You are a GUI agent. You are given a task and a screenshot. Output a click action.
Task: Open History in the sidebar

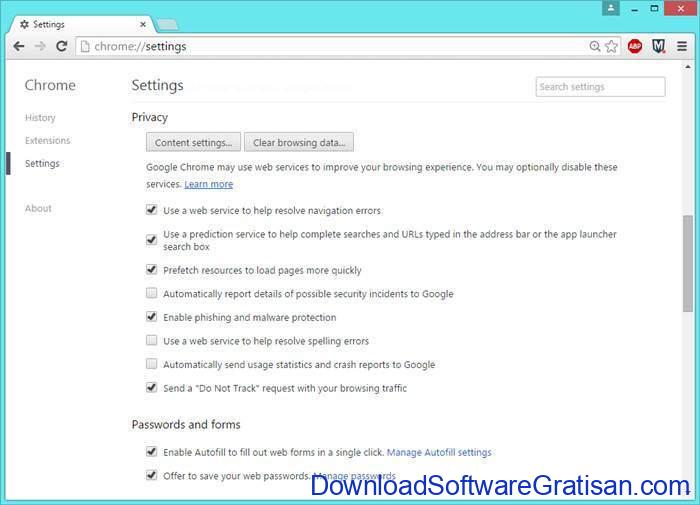pyautogui.click(x=40, y=117)
